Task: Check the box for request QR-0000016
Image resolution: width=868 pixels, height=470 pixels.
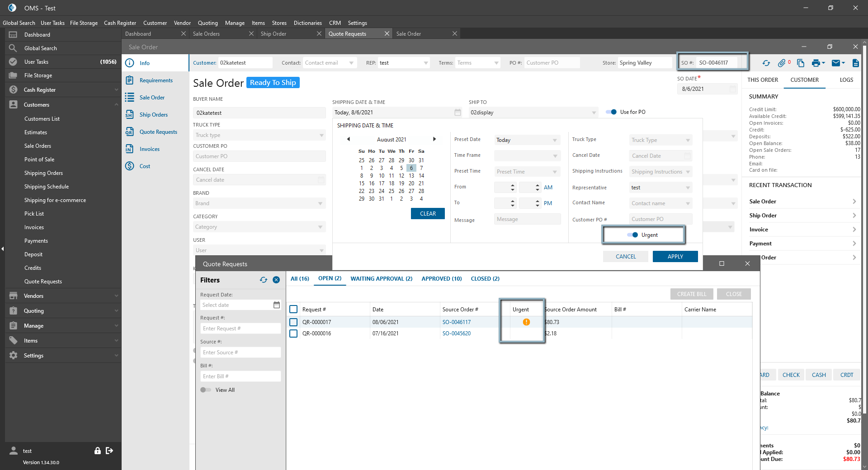Action: [x=293, y=334]
